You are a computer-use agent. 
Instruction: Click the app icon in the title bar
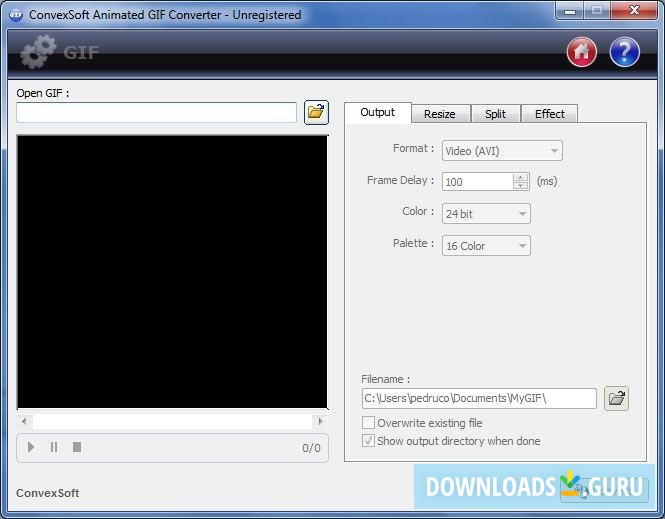tap(16, 15)
